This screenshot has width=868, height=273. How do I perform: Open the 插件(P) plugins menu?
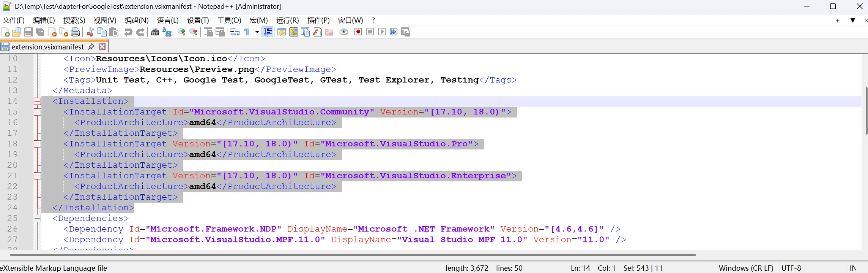pos(318,21)
